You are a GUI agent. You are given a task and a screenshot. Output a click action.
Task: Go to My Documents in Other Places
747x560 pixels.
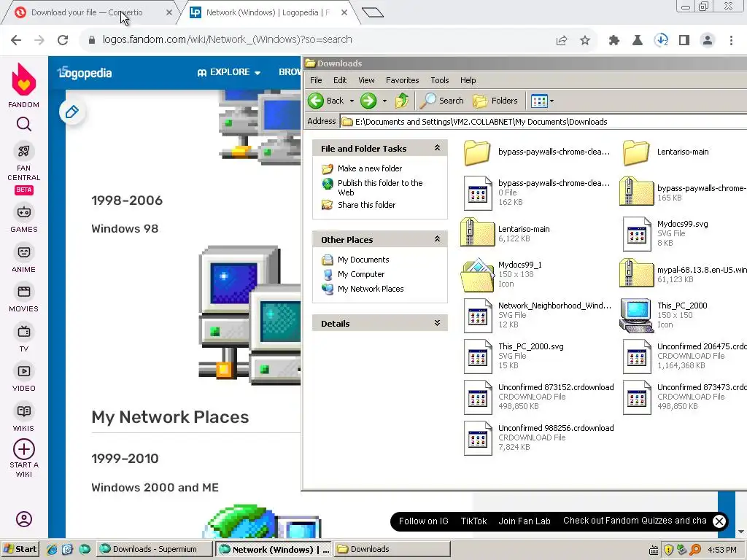pos(363,260)
